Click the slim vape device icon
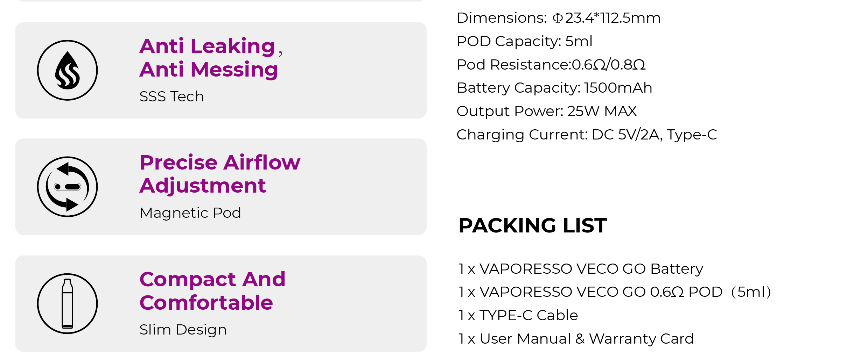The width and height of the screenshot is (868, 352). (x=67, y=303)
